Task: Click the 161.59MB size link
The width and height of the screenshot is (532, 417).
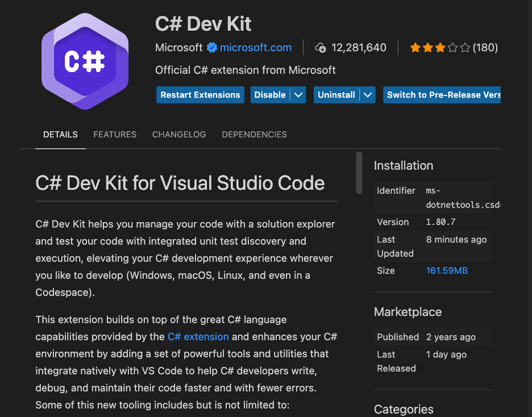Action: [x=447, y=270]
